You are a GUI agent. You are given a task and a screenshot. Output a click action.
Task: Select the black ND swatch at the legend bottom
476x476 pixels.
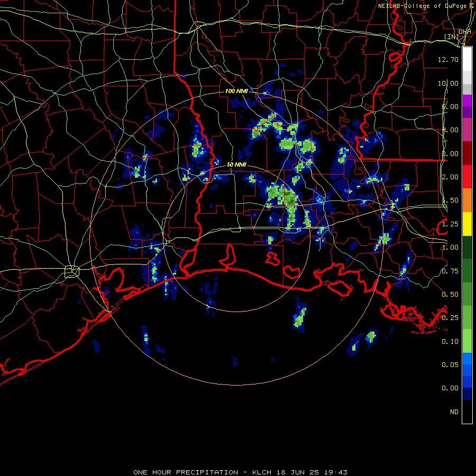pos(467,411)
